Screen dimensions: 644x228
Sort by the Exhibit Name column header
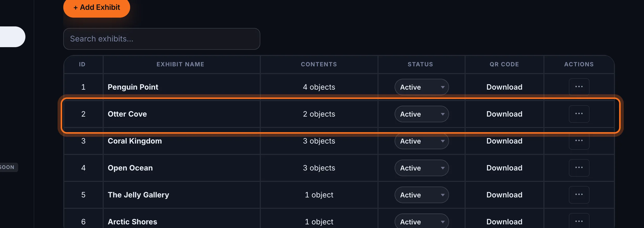(x=180, y=64)
